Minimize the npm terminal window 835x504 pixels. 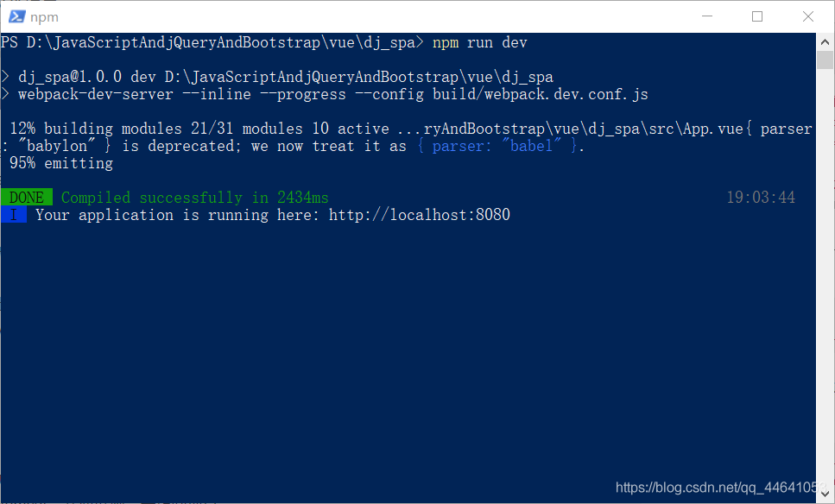click(707, 16)
